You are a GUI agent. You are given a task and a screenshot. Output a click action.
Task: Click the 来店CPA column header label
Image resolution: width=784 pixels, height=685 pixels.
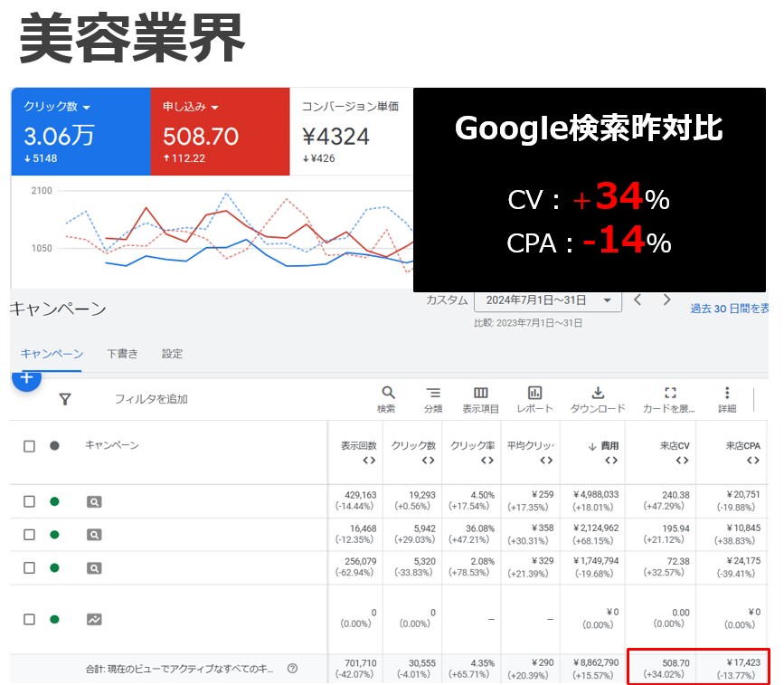743,445
